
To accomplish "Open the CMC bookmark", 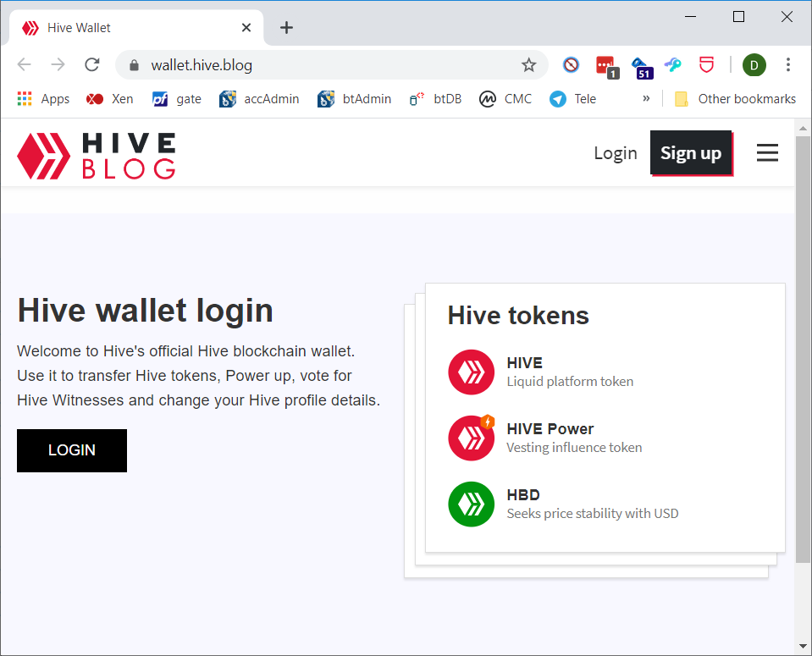I will pos(505,99).
